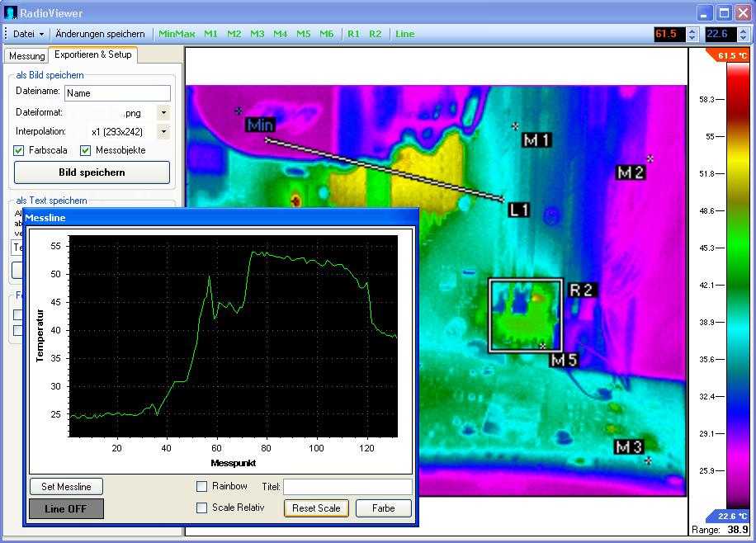Open the Datei menu
This screenshot has width=756, height=543.
(x=27, y=34)
